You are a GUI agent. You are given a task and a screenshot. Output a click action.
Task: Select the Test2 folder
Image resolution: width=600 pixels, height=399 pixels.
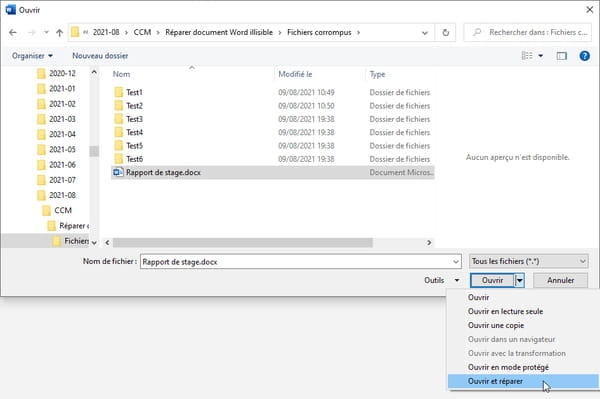(x=272, y=106)
